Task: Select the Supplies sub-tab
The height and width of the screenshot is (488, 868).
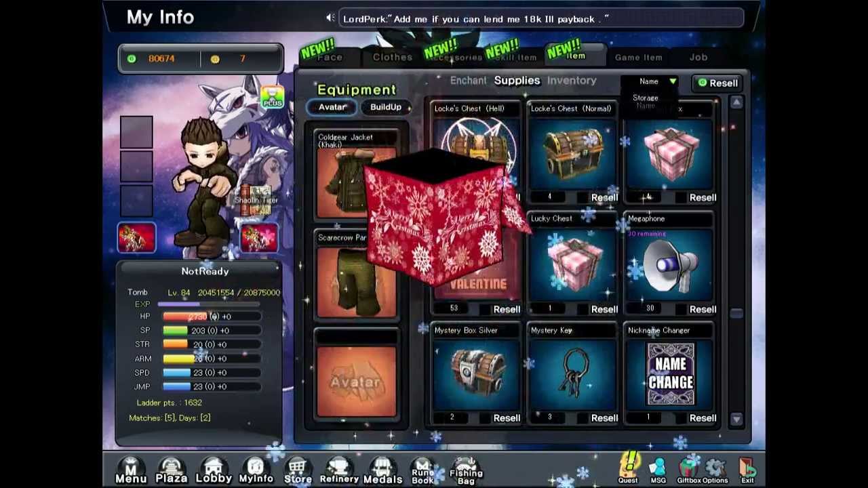Action: pyautogui.click(x=517, y=81)
